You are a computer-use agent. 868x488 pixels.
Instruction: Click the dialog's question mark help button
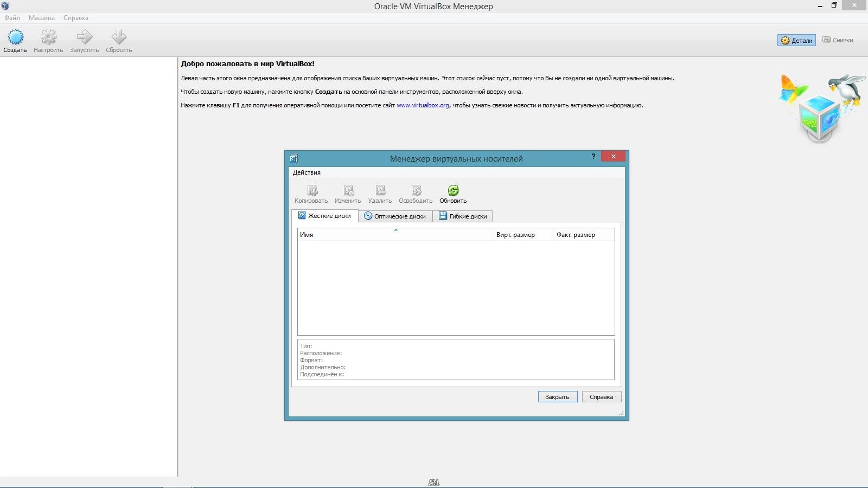[x=593, y=156]
